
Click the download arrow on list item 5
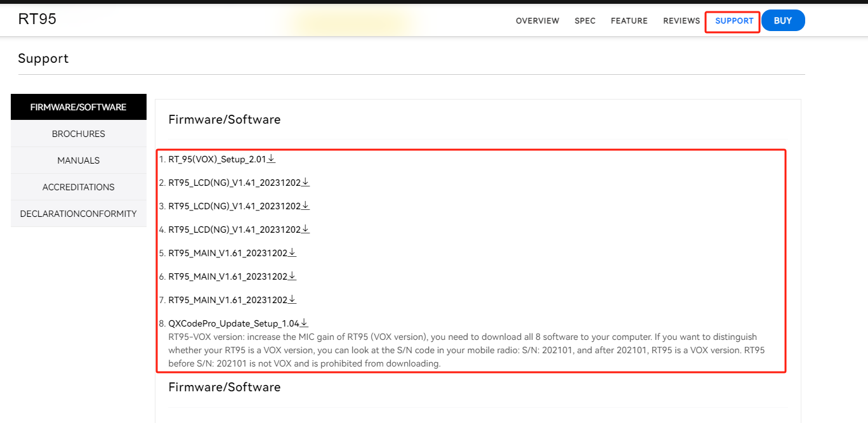293,253
